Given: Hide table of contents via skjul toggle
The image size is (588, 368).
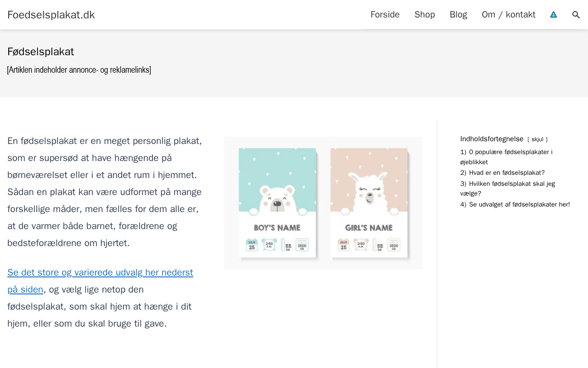Looking at the screenshot, I should coord(537,139).
